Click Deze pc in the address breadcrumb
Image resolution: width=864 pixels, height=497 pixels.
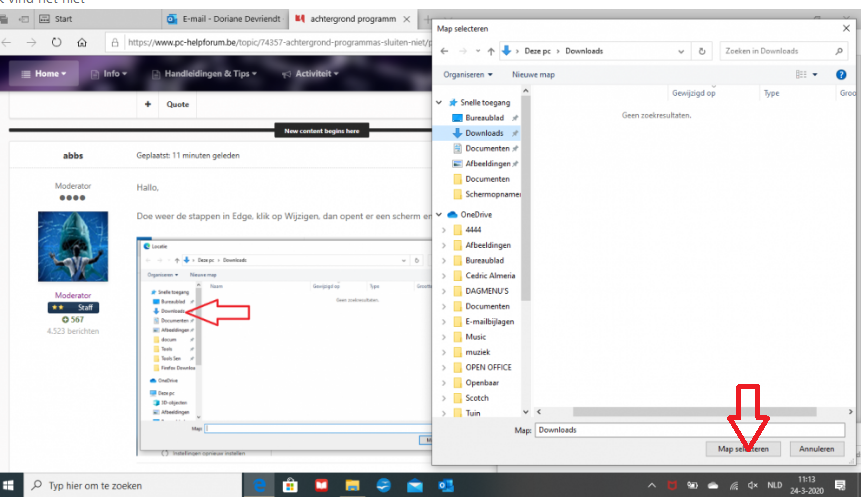pos(537,51)
